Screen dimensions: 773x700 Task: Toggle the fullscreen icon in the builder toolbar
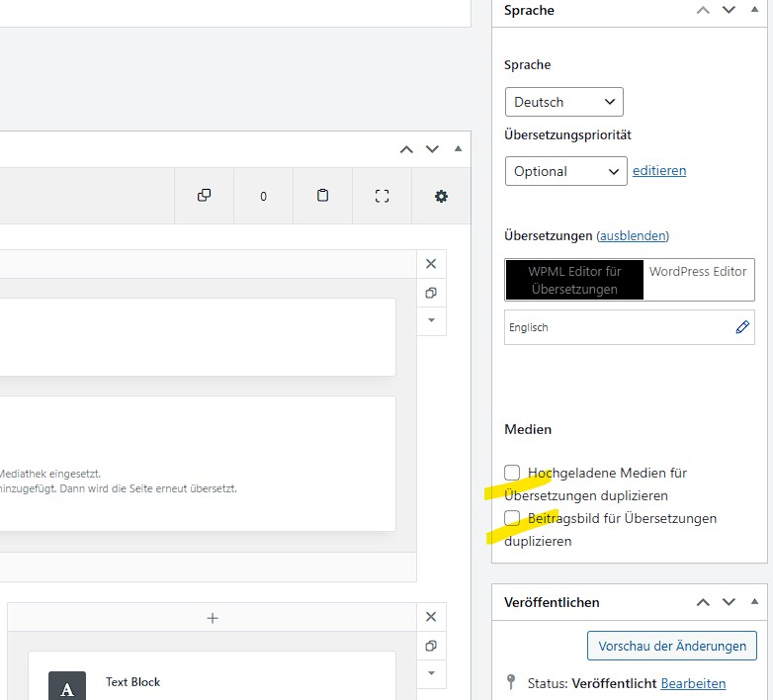[x=382, y=196]
